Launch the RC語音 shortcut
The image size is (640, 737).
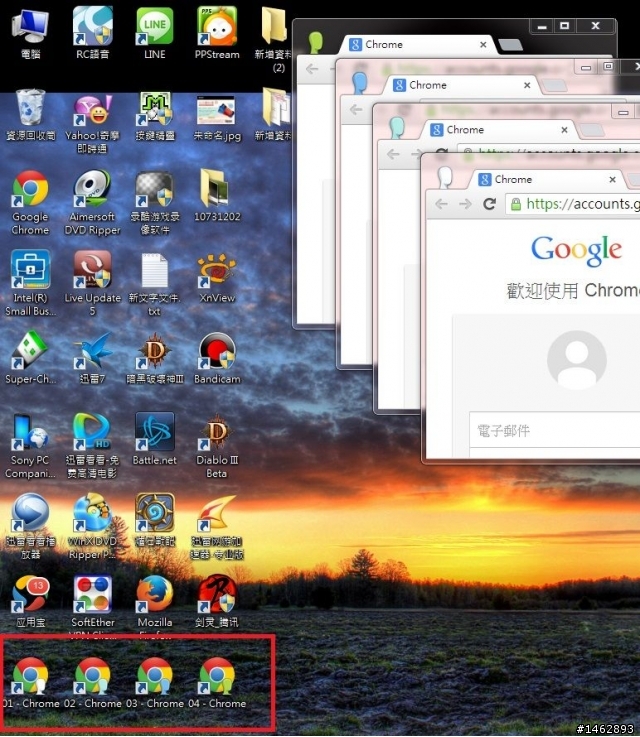click(92, 33)
